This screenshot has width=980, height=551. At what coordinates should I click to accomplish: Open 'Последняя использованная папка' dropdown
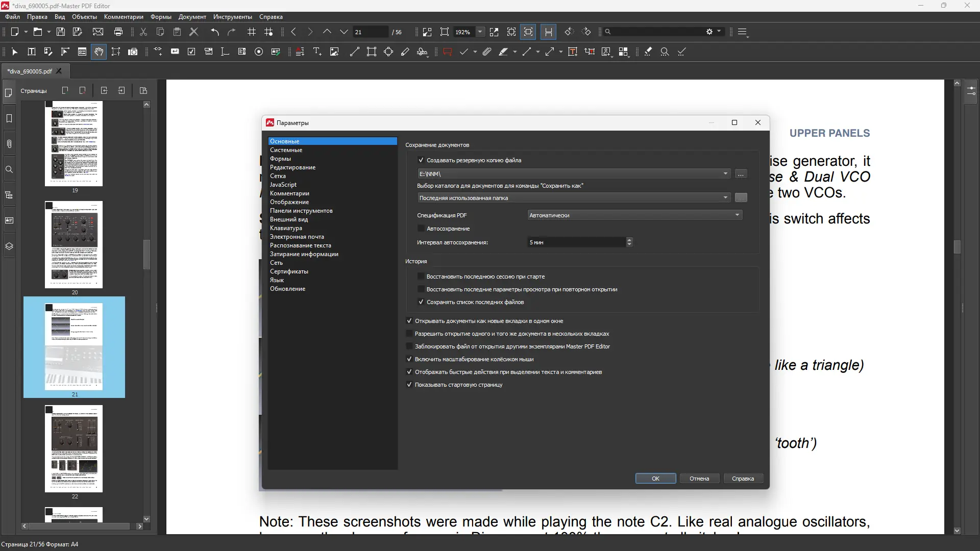coord(725,197)
